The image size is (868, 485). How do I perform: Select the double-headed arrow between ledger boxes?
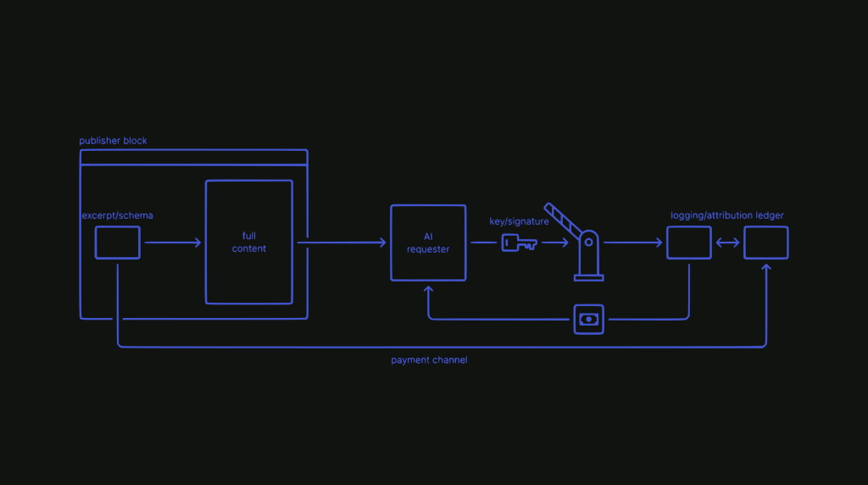[727, 242]
